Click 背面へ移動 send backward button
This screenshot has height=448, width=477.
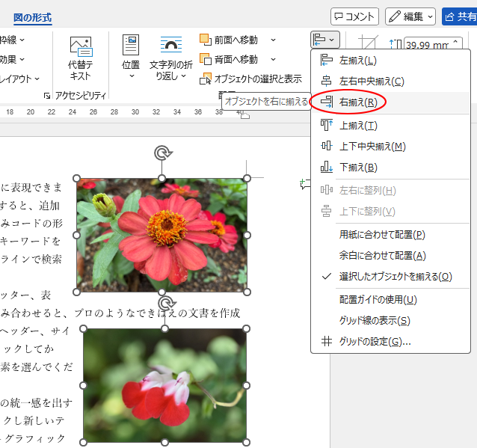coord(229,59)
